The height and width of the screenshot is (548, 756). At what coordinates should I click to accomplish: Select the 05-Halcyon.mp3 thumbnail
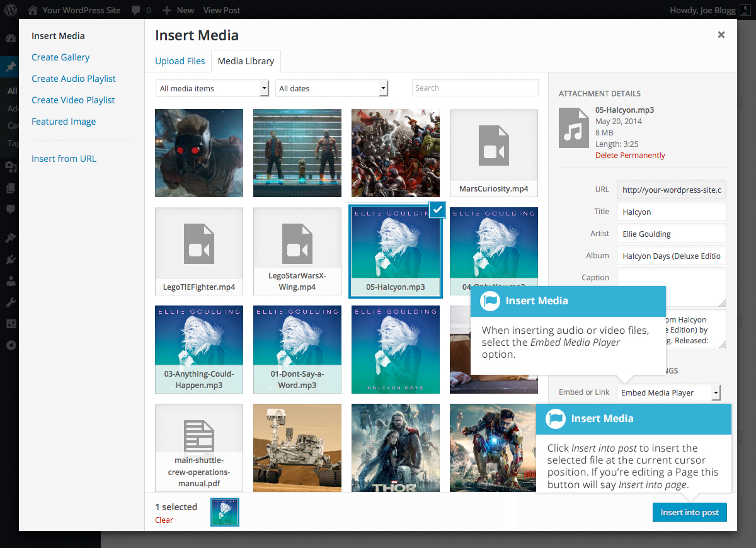point(396,251)
